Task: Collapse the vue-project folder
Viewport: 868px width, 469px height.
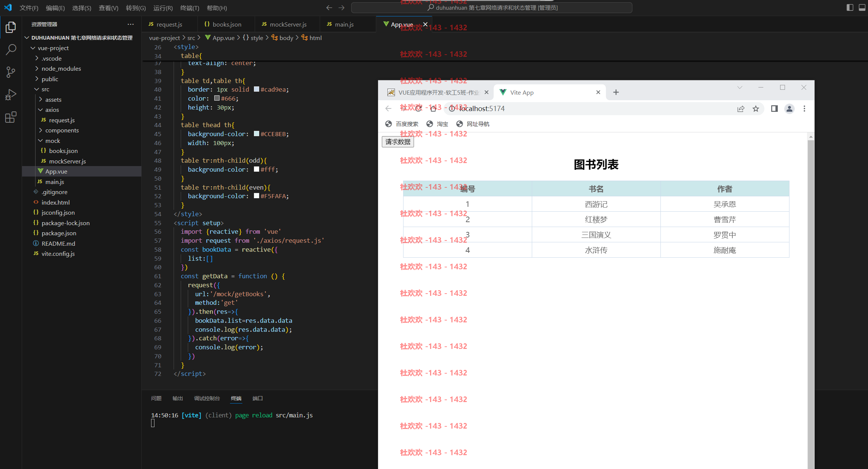Action: point(33,48)
